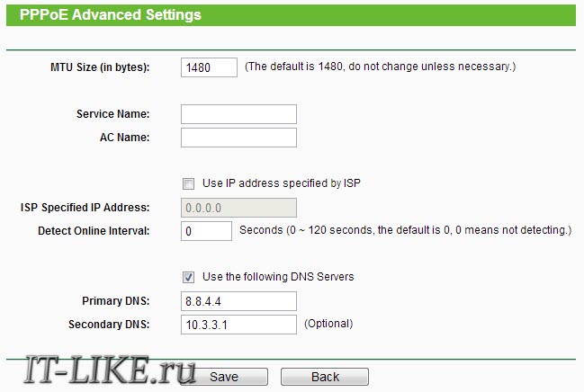Screen dimensions: 584x392
Task: Click the MTU Size input field
Action: [x=209, y=67]
